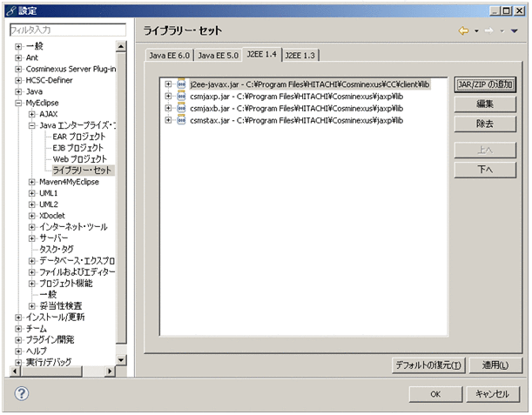Select UML2 in the tree

(49, 204)
